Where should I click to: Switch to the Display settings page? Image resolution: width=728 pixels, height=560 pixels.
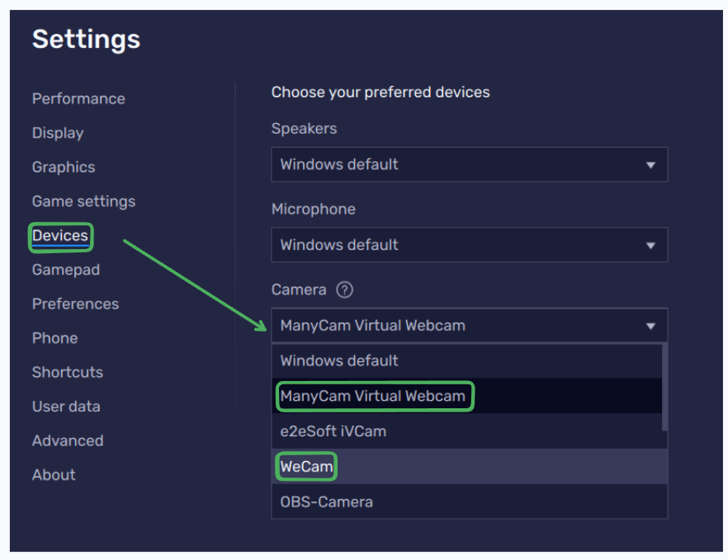[57, 133]
